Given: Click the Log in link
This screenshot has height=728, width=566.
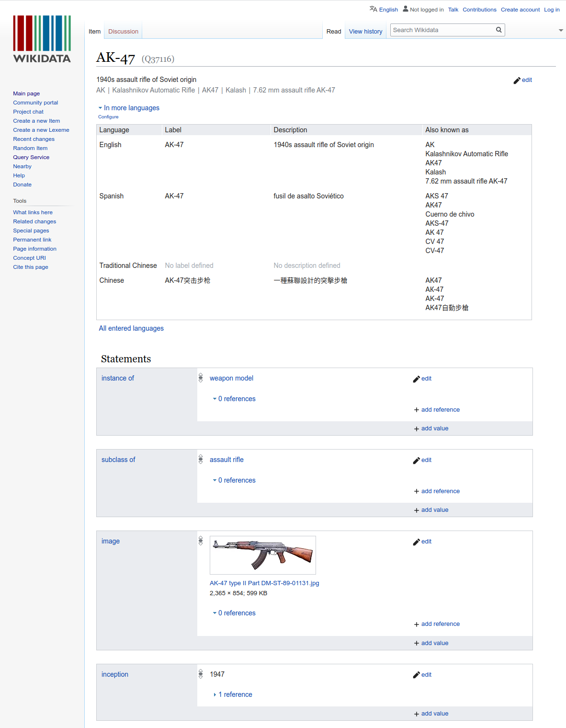Looking at the screenshot, I should click(x=552, y=10).
